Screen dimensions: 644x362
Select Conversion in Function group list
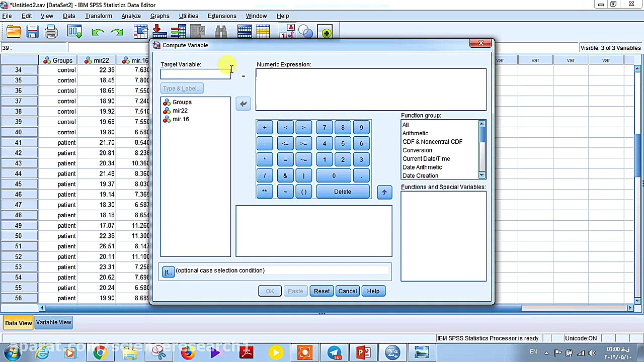[x=417, y=150]
